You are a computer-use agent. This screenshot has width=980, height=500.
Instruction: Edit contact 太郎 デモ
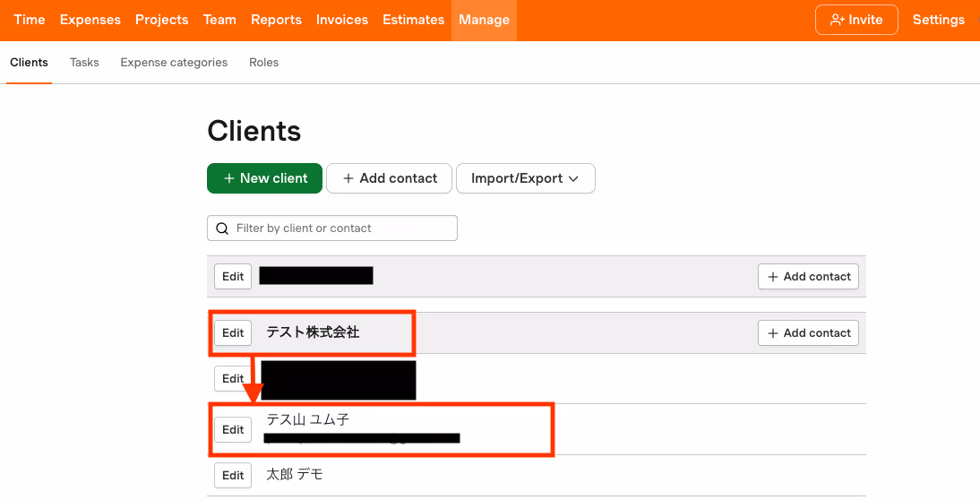coord(233,475)
